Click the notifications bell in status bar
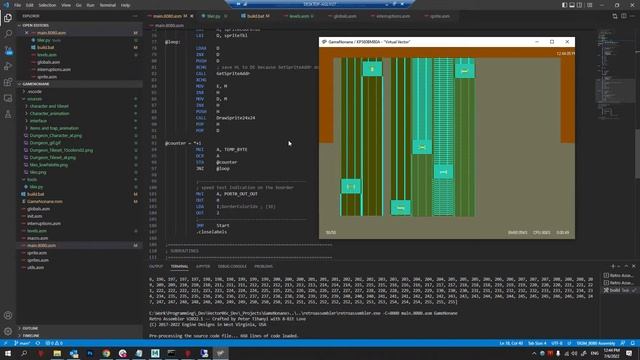The image size is (640, 360). (x=632, y=343)
